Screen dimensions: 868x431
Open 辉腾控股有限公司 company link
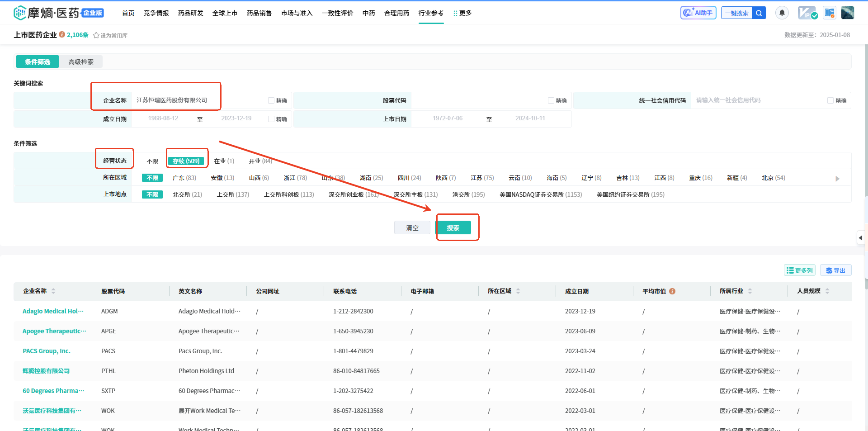tap(46, 371)
